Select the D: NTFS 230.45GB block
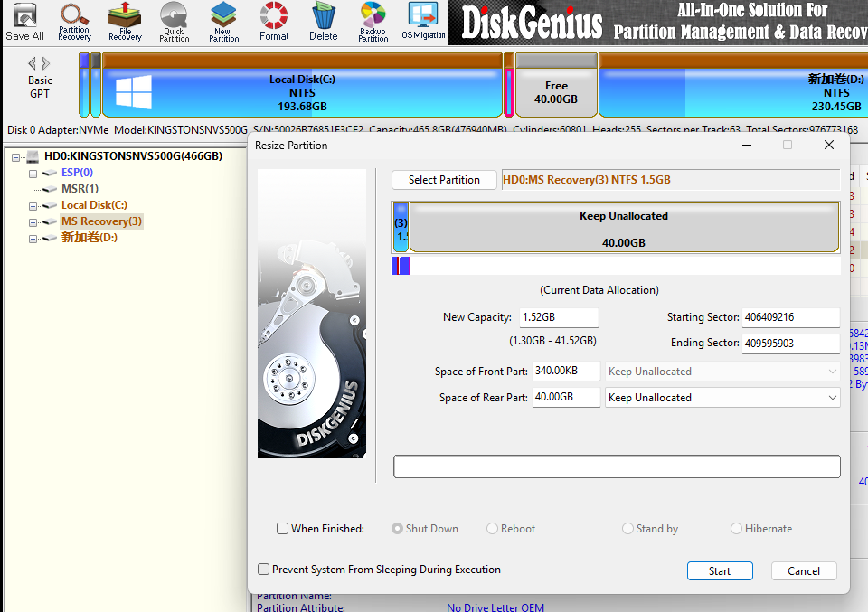Viewport: 868px width, 612px height. 733,85
